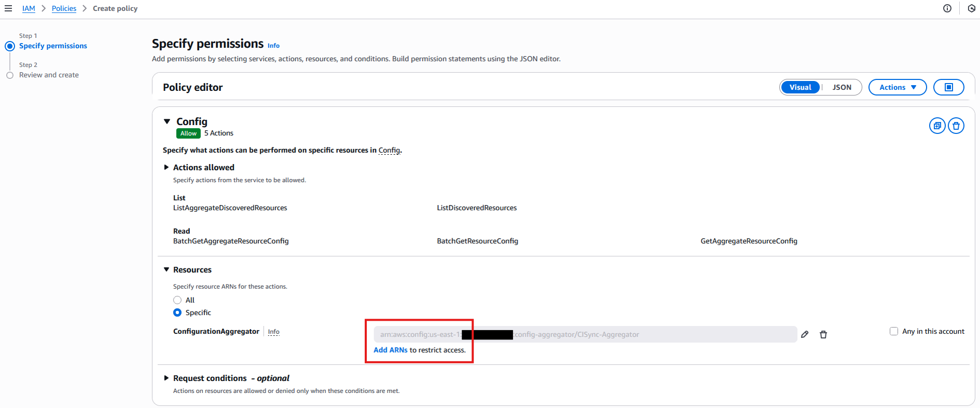Screen dimensions: 980x408
Task: Edit the ConfigurationAggregator ARN with pencil icon
Action: (x=805, y=334)
